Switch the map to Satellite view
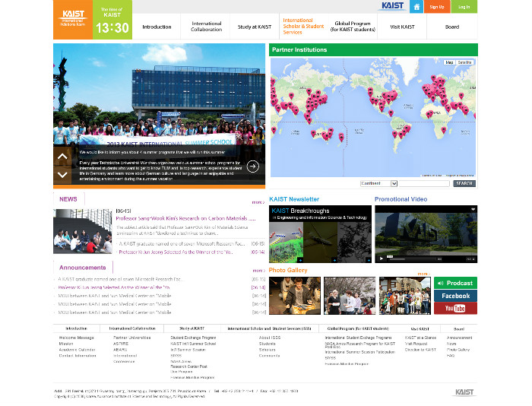This screenshot has height=406, width=532. click(464, 62)
